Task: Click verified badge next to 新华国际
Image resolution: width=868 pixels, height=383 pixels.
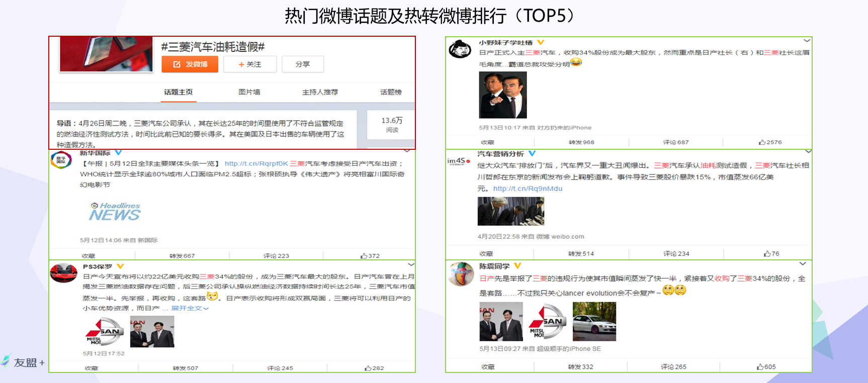Action: [x=118, y=153]
